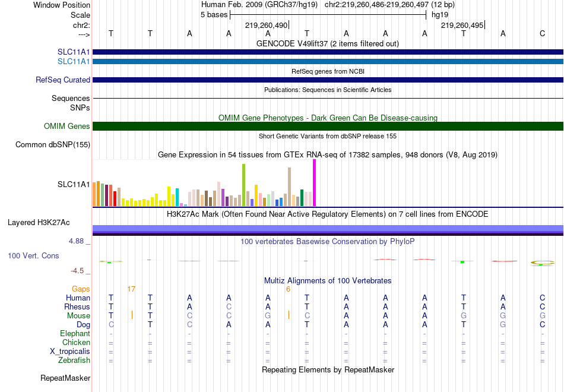Click the Rhesus alignment row label
564x392 pixels.
[77, 306]
